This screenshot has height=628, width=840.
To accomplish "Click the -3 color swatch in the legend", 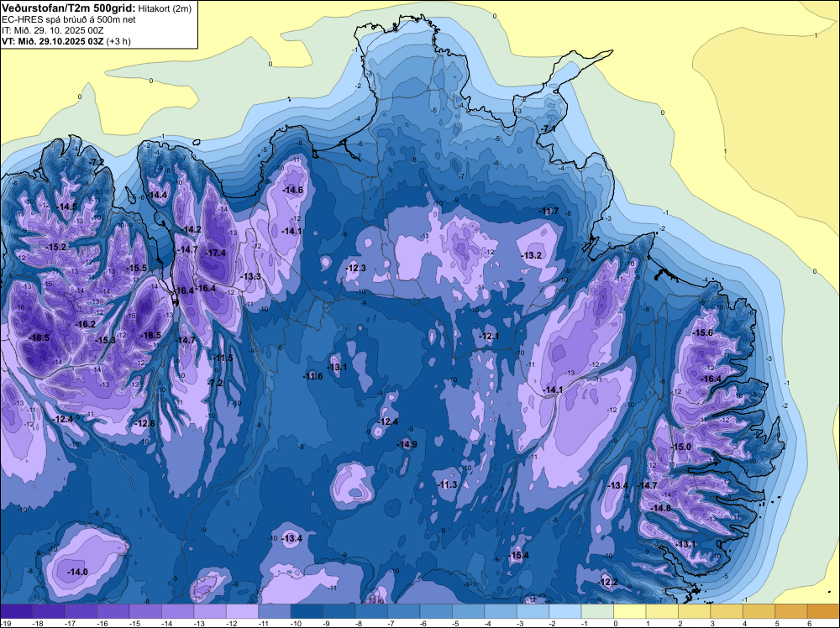I will [x=533, y=611].
